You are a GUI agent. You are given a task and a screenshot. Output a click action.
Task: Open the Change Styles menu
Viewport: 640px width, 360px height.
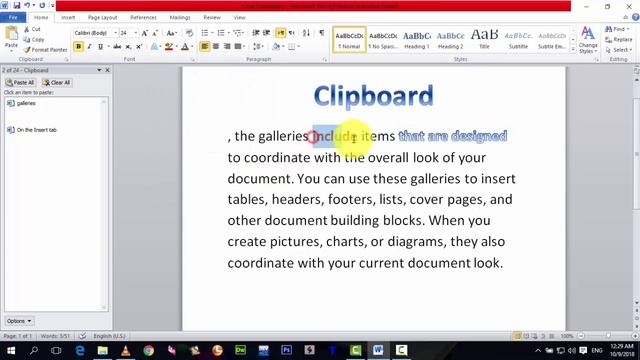click(x=588, y=40)
